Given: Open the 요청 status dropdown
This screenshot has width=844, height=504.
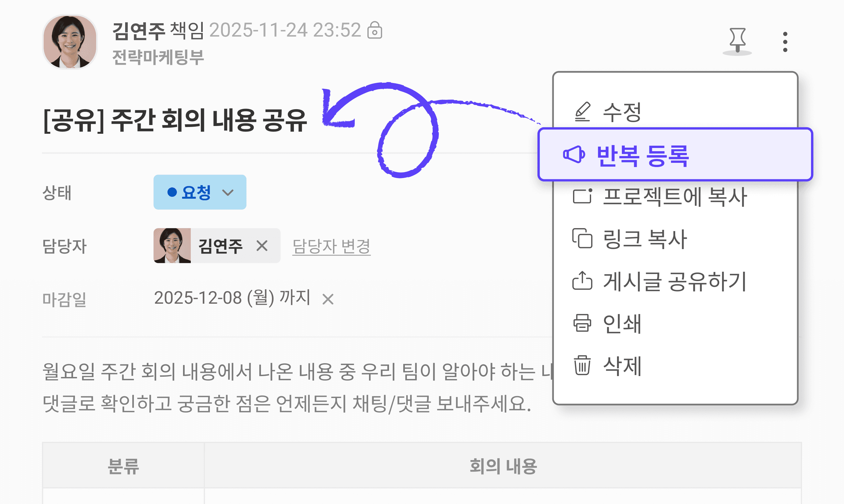Looking at the screenshot, I should pyautogui.click(x=200, y=192).
